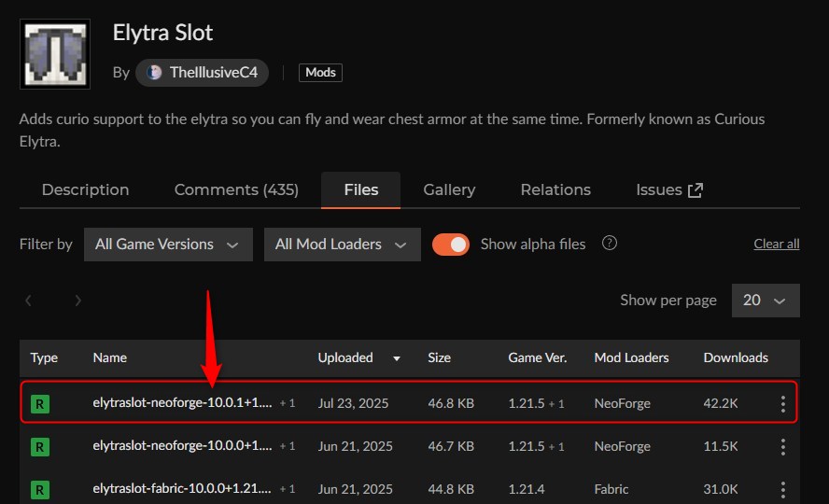Click the Mods category tag
The image size is (829, 504).
[x=320, y=72]
